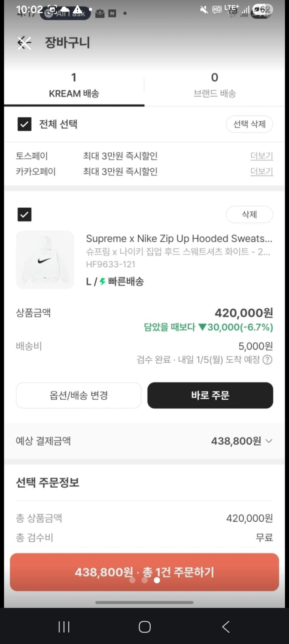The height and width of the screenshot is (644, 289).
Task: Tap the battery indicator in status bar
Action: click(x=262, y=9)
